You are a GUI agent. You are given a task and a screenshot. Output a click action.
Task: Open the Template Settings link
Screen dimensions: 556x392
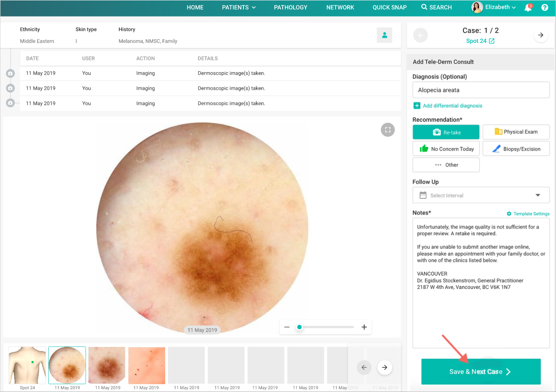pyautogui.click(x=531, y=214)
